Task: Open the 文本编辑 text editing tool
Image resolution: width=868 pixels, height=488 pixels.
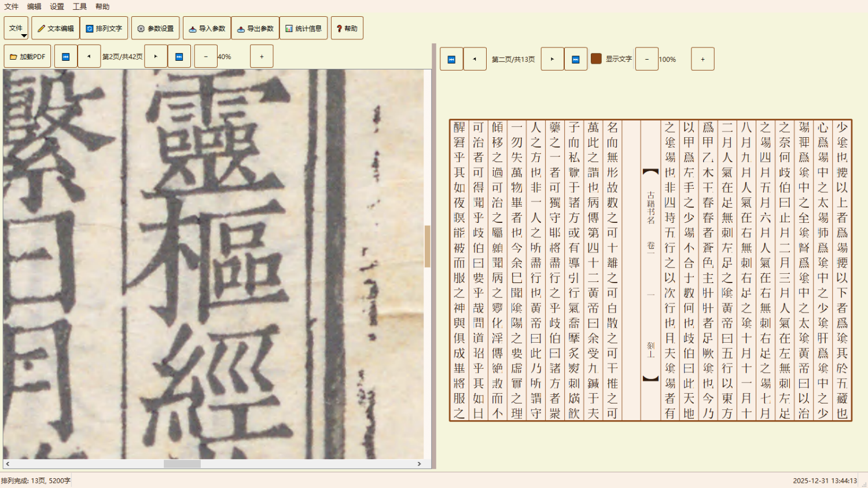Action: (x=56, y=28)
